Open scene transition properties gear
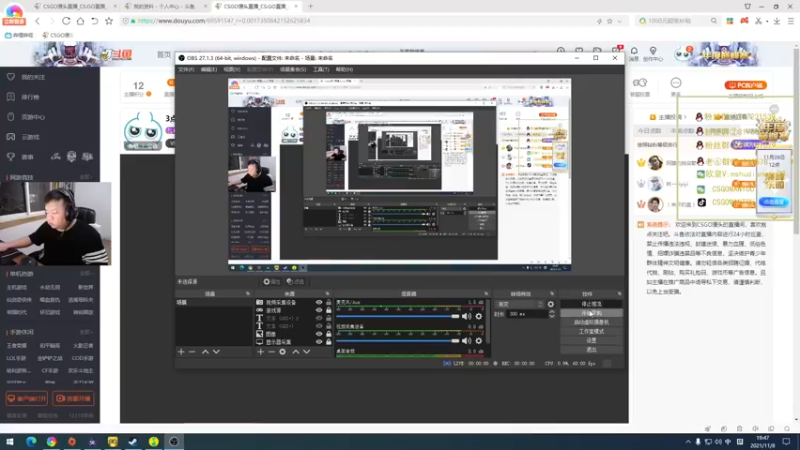800x450 pixels. coord(551,304)
